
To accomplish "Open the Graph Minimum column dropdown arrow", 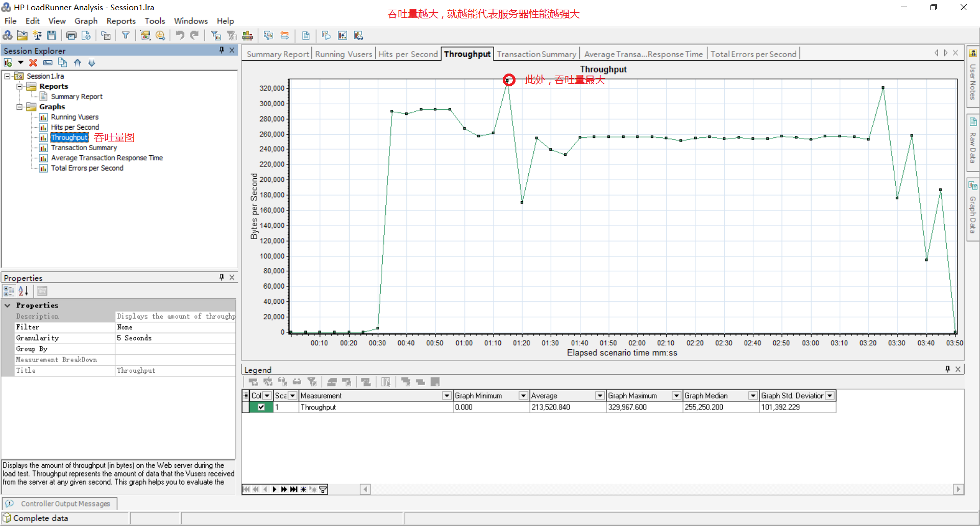I will click(x=523, y=396).
